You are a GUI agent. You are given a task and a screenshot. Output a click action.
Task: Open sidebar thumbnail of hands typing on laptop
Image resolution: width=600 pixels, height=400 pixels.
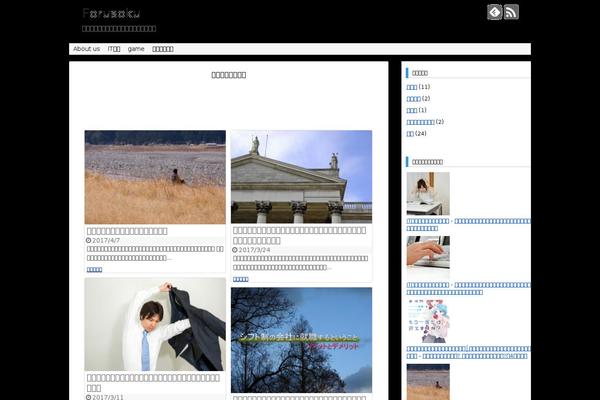coord(428,257)
